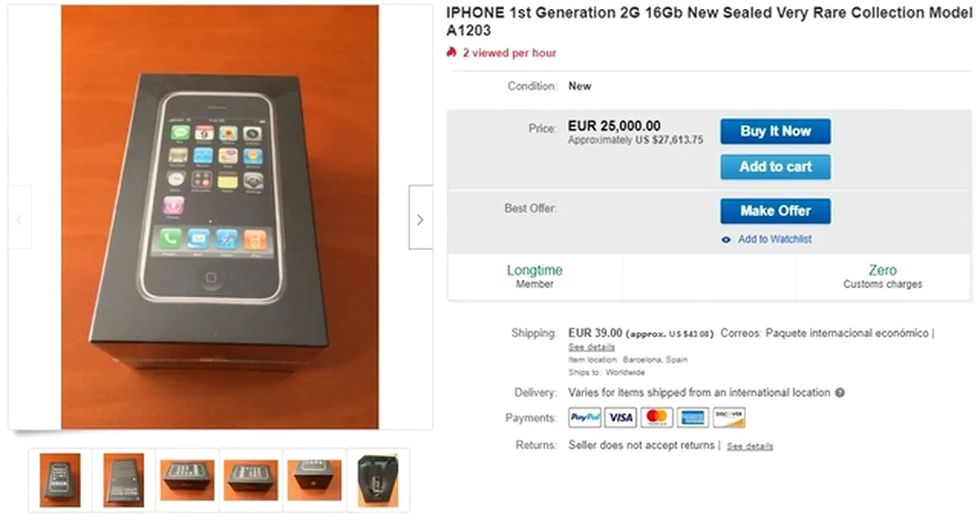This screenshot has height=527, width=980.
Task: Open shipping See details link
Action: [592, 347]
